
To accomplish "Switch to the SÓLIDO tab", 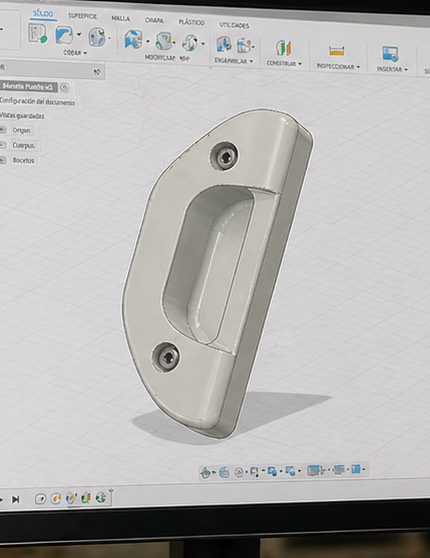I will tap(43, 14).
